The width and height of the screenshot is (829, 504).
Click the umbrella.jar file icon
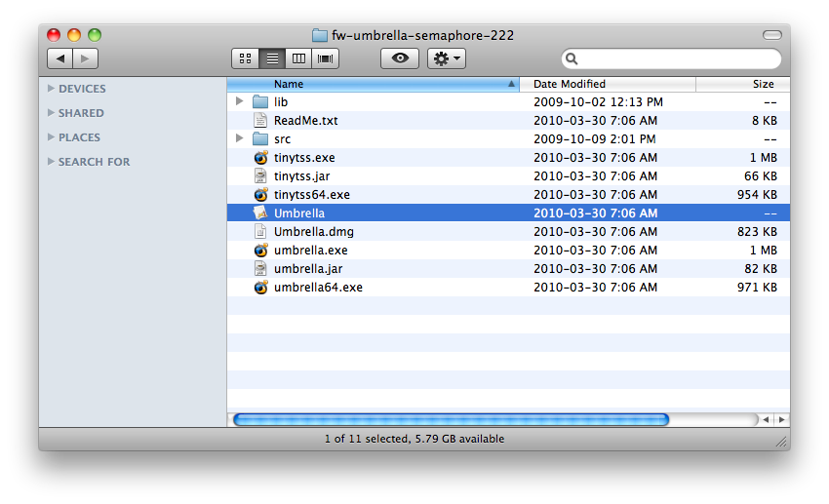260,269
